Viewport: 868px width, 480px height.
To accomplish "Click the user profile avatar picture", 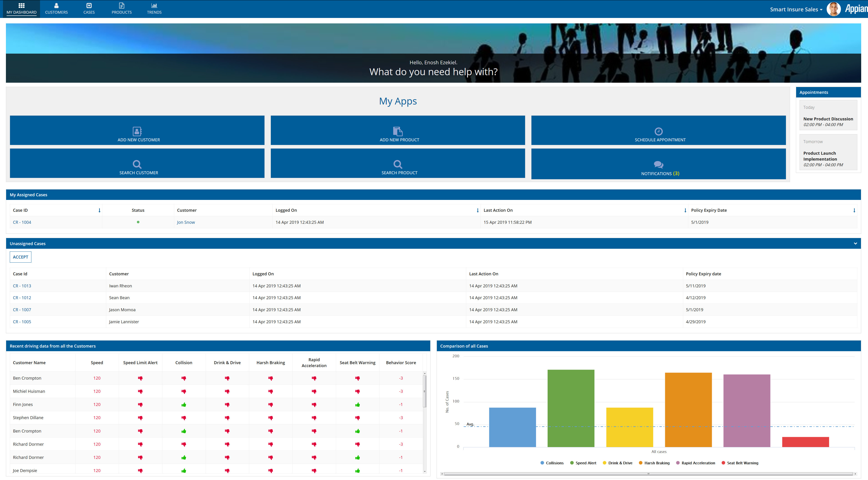I will coord(833,9).
